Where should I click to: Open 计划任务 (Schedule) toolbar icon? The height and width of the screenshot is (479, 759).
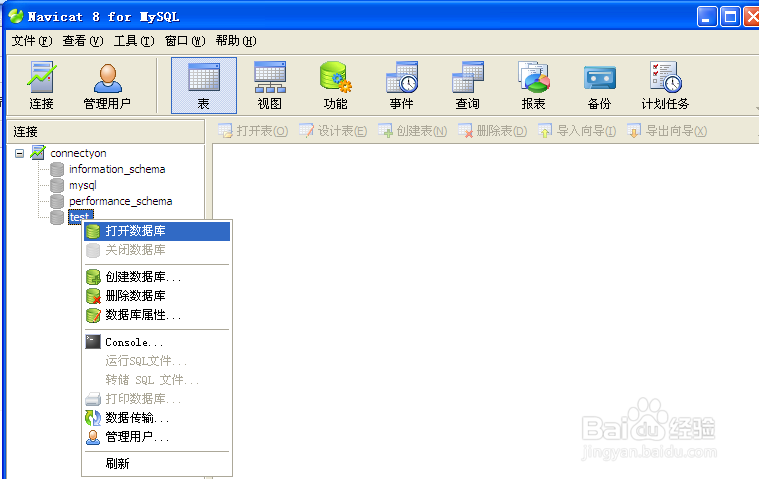665,86
